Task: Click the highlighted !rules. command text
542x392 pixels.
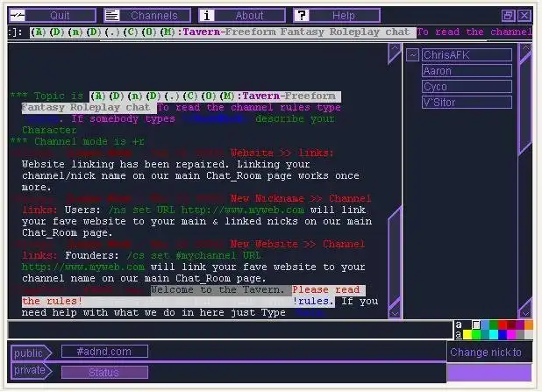Action: (x=314, y=301)
